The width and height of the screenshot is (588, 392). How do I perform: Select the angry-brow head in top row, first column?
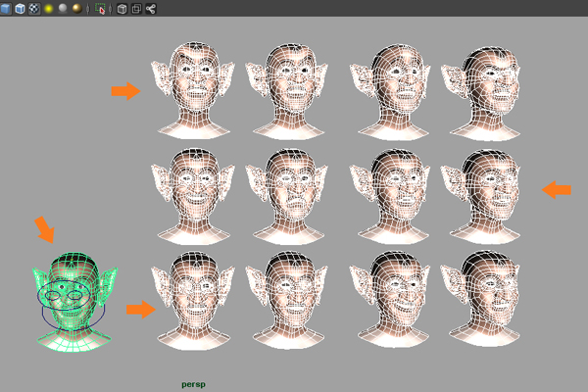pos(193,90)
